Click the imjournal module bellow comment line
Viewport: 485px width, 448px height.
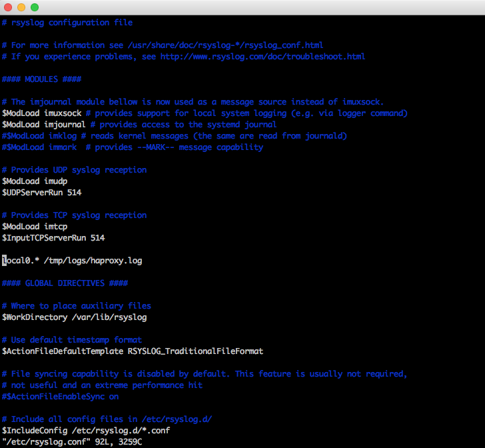pyautogui.click(x=193, y=102)
